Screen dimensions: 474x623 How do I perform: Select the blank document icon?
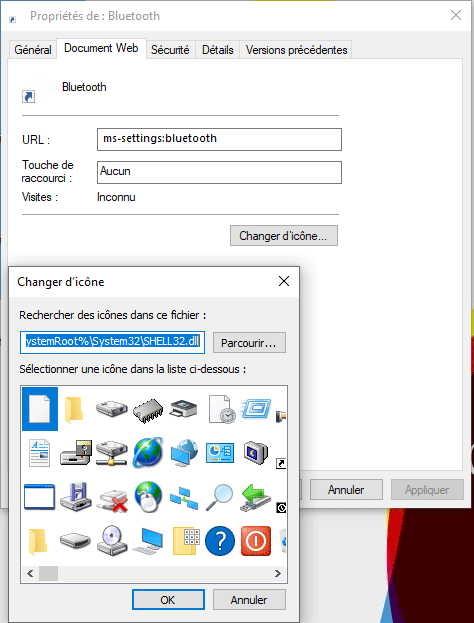pyautogui.click(x=40, y=409)
